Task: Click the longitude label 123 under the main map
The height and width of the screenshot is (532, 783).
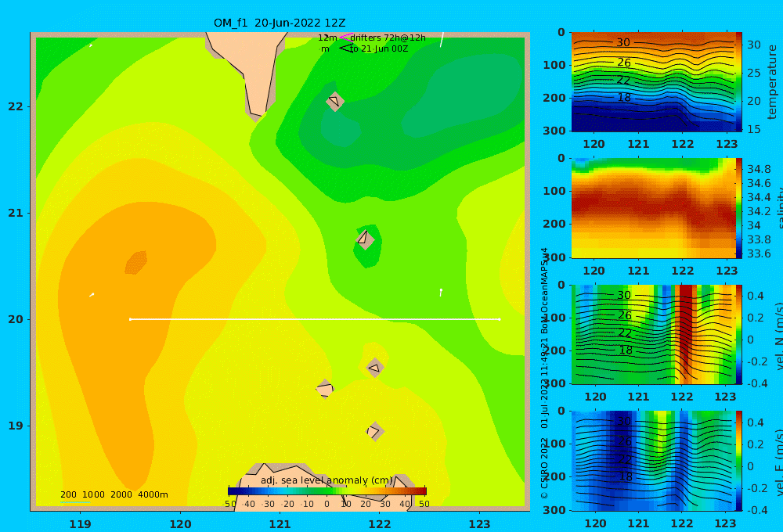Action: (x=480, y=524)
